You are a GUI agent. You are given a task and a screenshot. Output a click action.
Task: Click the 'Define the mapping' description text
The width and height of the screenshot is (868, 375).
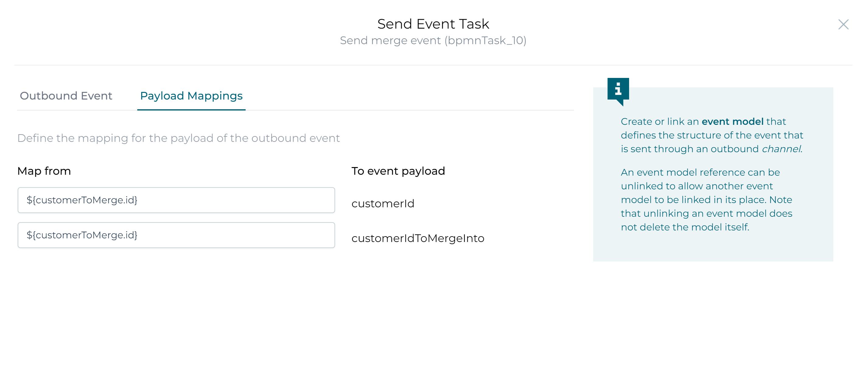178,138
